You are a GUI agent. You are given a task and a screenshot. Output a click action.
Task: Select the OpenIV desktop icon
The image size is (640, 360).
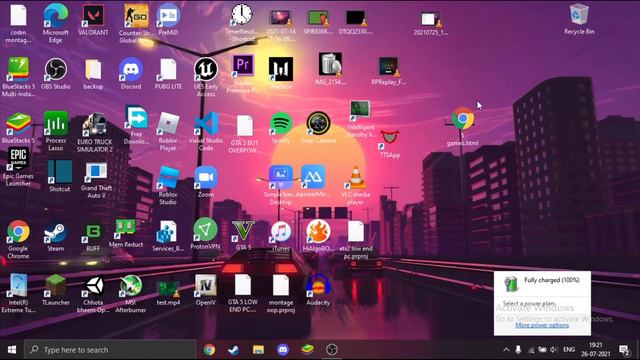(206, 286)
